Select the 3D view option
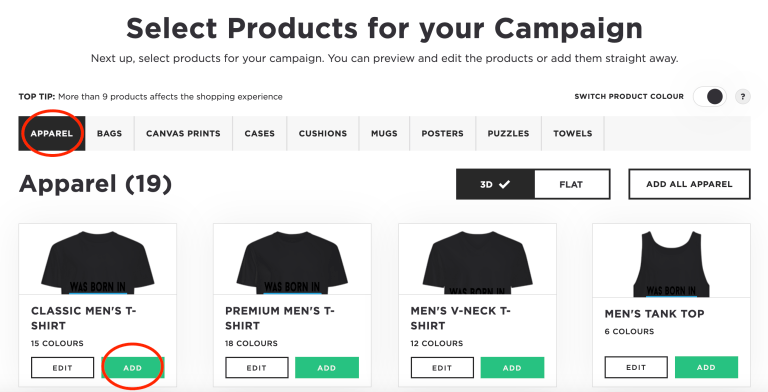 495,184
